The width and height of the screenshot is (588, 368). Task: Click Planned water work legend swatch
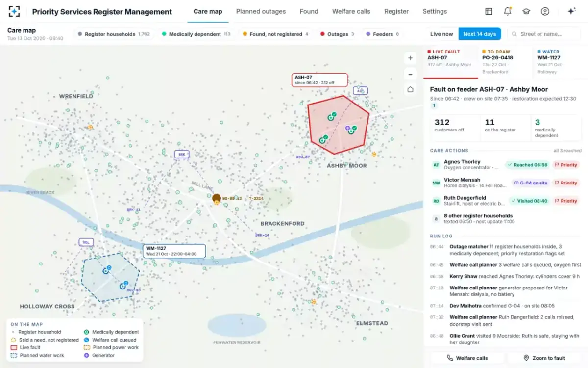pyautogui.click(x=14, y=355)
